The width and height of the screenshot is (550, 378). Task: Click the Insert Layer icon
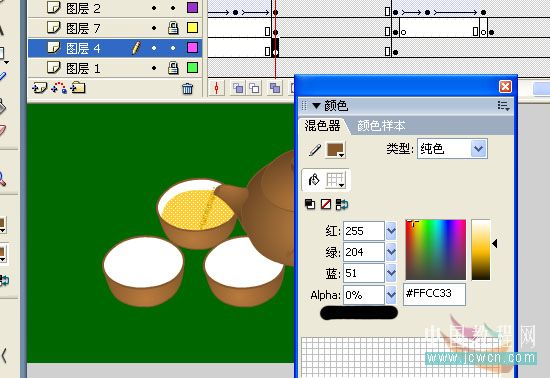(x=39, y=88)
